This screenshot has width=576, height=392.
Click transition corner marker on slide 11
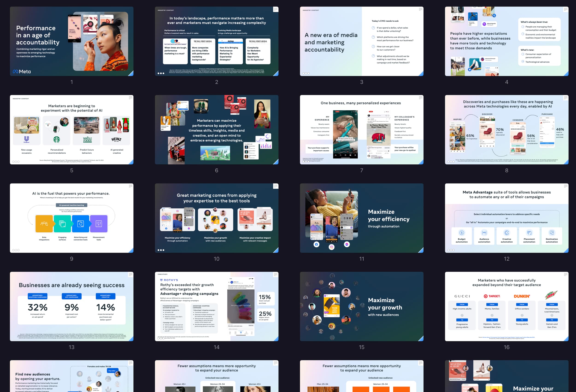[421, 251]
